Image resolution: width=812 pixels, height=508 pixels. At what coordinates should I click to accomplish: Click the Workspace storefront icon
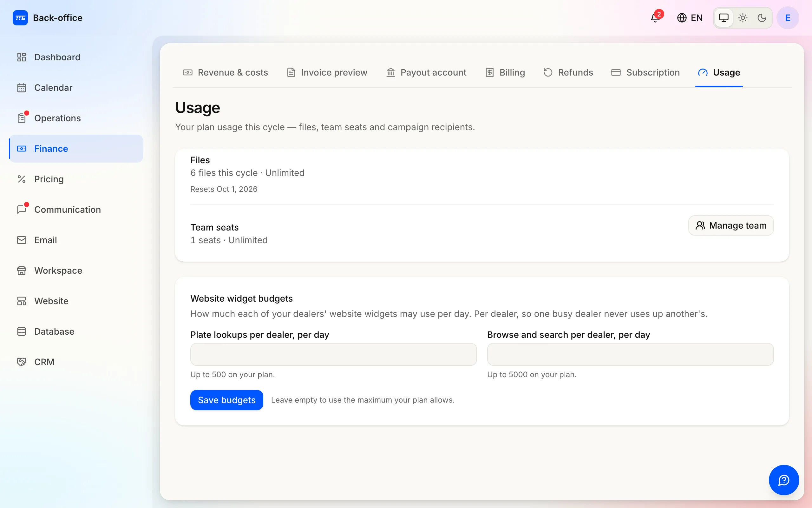click(22, 271)
